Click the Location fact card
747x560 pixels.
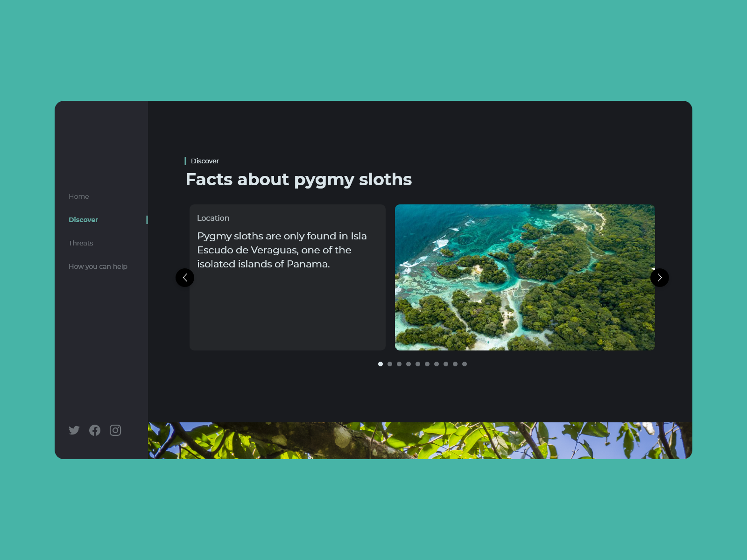coord(287,303)
